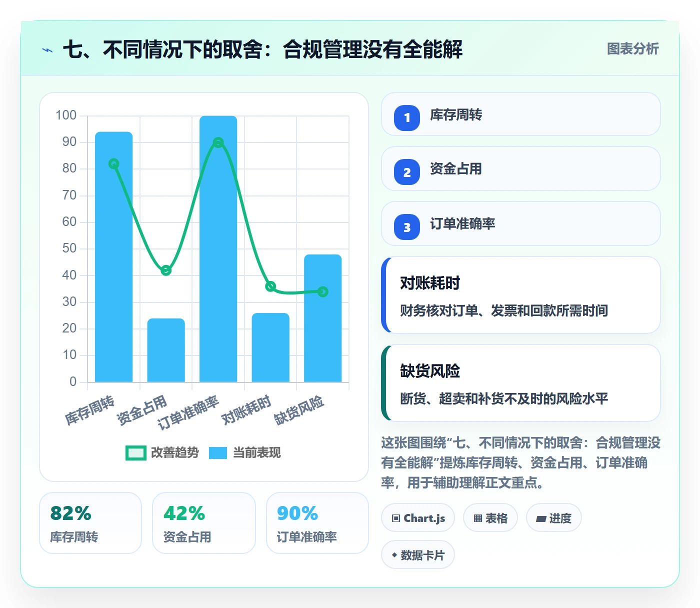Viewport: 700px width, 608px height.
Task: Click the diamond icon in the 数据卡片 tag
Action: click(394, 555)
